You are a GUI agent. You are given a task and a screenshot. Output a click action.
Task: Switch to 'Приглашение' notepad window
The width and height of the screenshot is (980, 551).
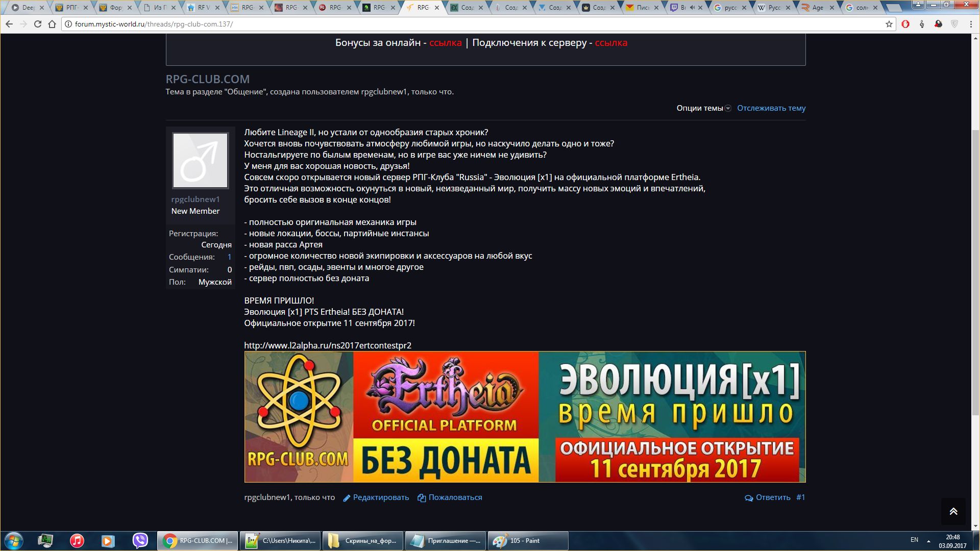pyautogui.click(x=446, y=541)
